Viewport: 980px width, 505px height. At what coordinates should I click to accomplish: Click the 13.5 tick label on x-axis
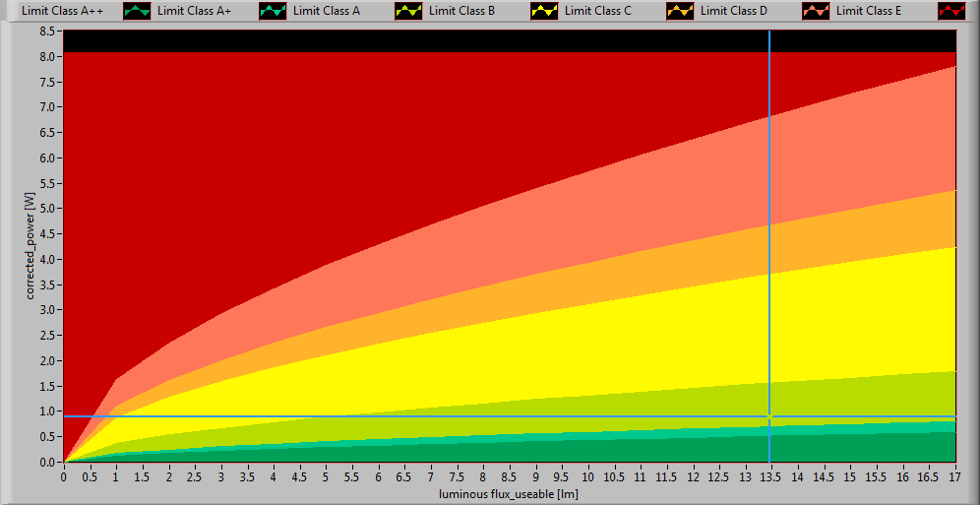pyautogui.click(x=770, y=475)
